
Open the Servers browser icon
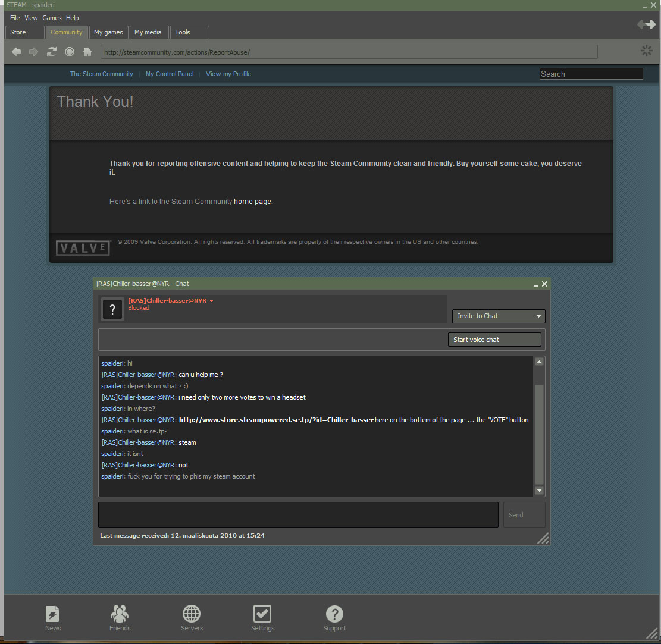[192, 617]
